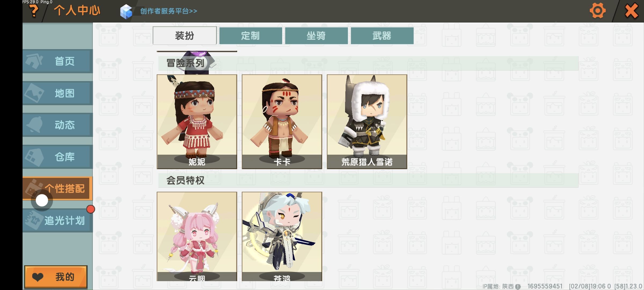Go to 首页 in the sidebar
This screenshot has width=644, height=290.
[x=58, y=61]
